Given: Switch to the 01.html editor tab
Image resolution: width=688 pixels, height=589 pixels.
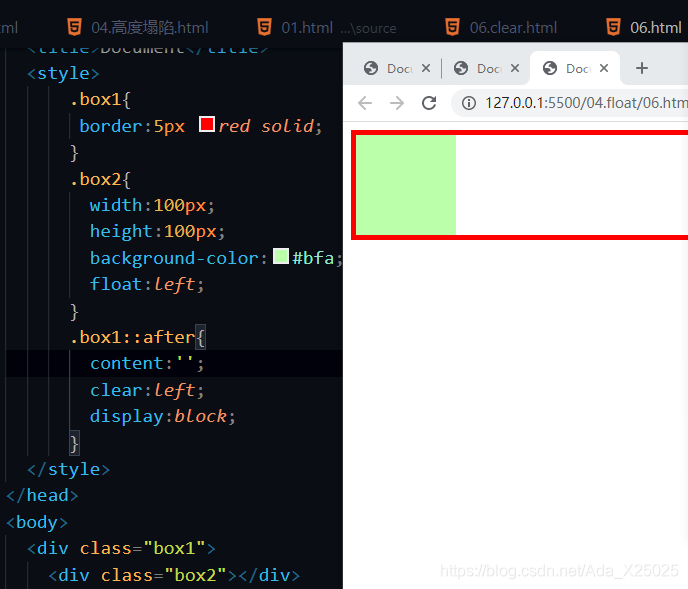Looking at the screenshot, I should pos(327,27).
